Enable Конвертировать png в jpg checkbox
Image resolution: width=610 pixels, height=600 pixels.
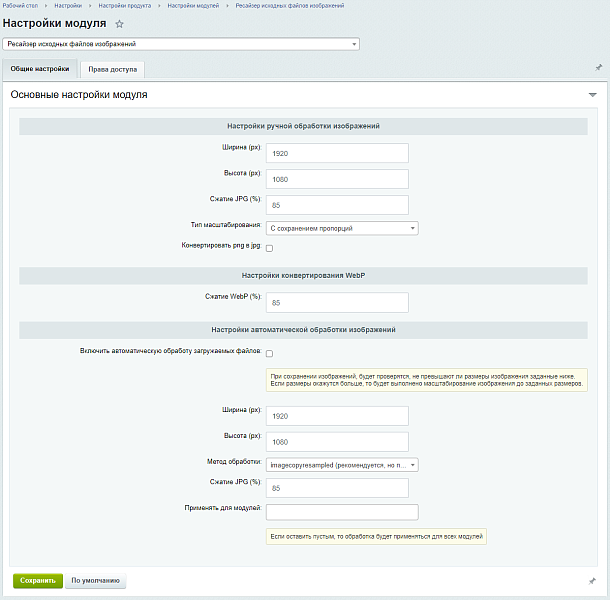point(269,248)
